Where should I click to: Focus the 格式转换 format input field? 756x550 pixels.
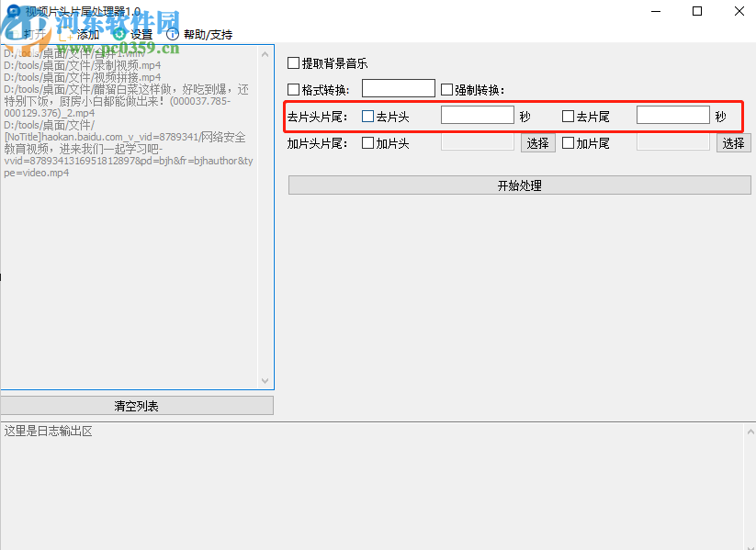coord(399,88)
